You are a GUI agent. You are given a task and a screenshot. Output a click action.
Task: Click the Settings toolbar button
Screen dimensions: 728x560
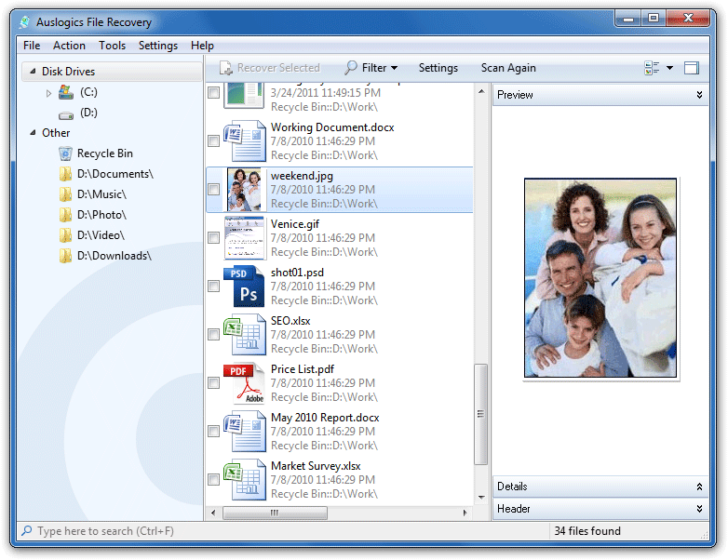(438, 68)
